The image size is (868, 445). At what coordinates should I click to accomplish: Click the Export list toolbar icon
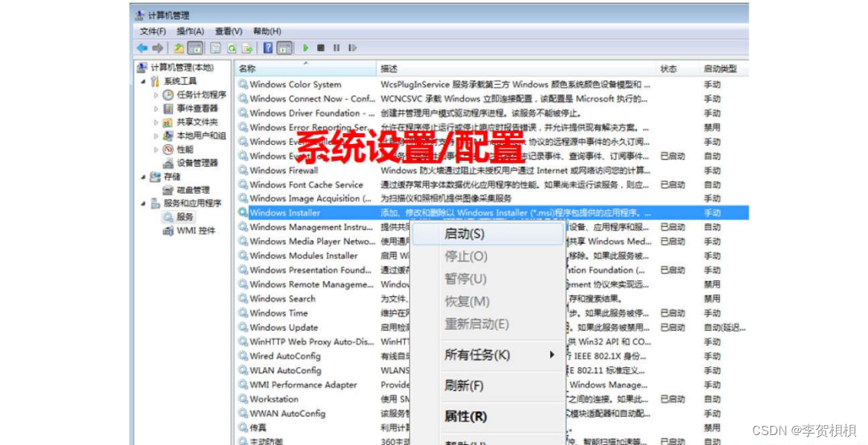point(247,48)
